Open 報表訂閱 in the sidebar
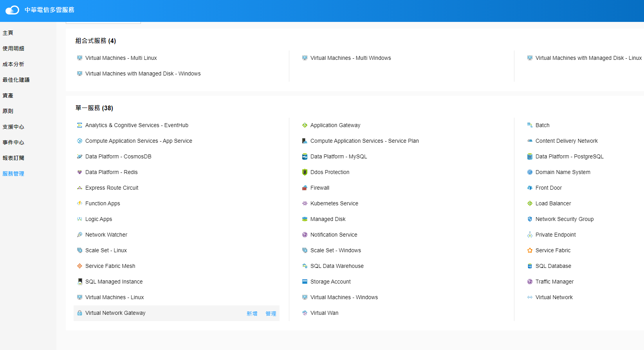Screen dimensions: 644x350 click(x=13, y=158)
